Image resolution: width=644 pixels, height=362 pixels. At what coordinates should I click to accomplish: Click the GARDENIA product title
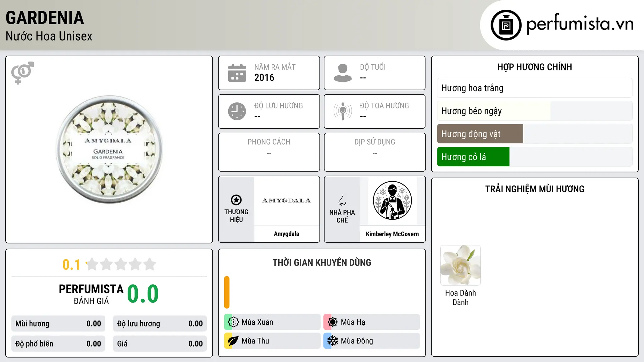[45, 18]
